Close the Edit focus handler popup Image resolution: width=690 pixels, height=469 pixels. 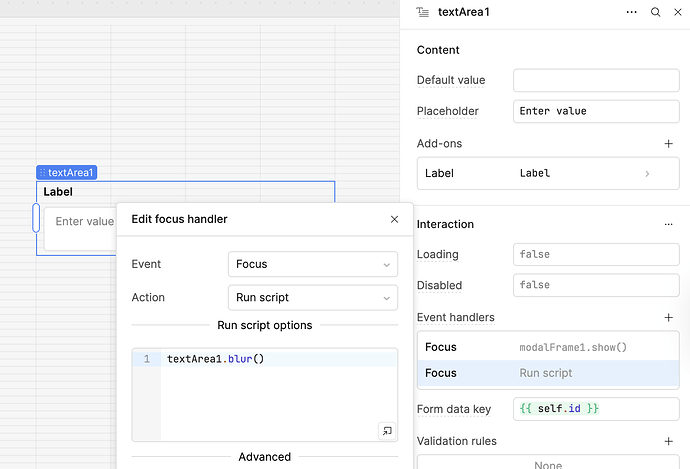pyautogui.click(x=394, y=219)
